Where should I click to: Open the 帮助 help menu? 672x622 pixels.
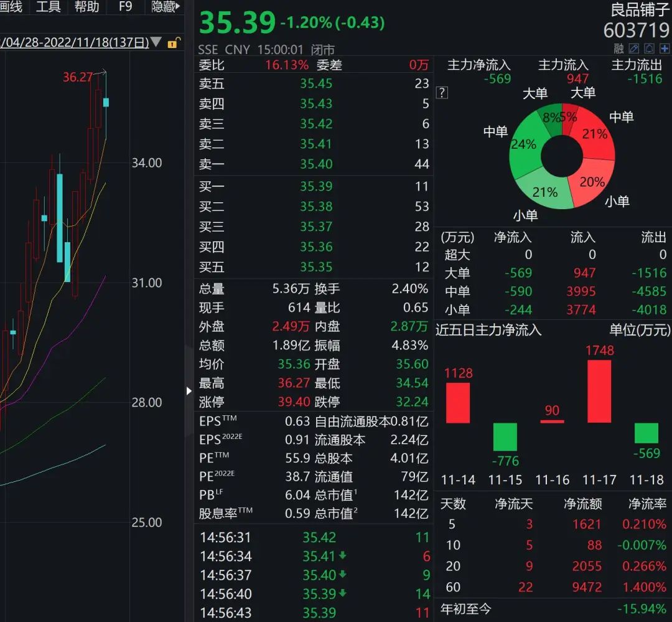[86, 7]
